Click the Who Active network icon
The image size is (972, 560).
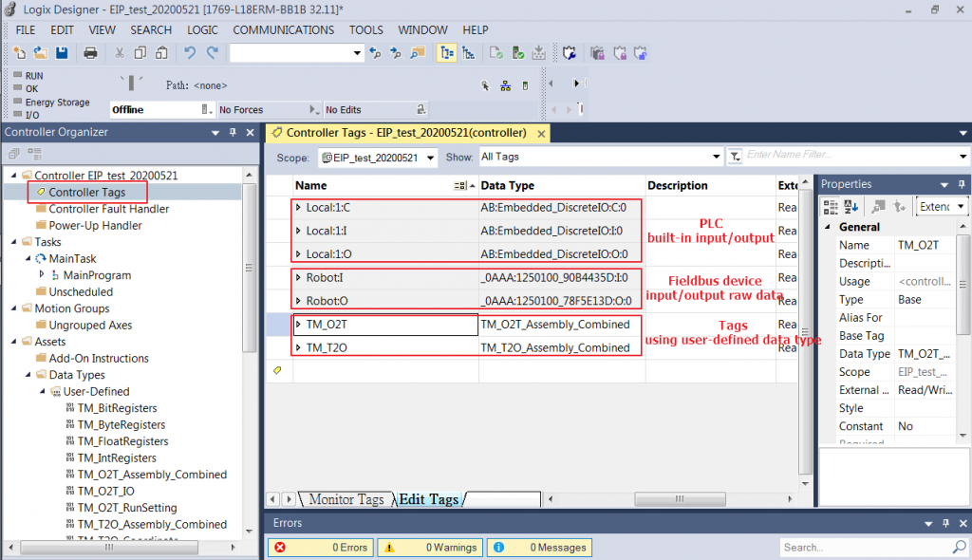[505, 85]
